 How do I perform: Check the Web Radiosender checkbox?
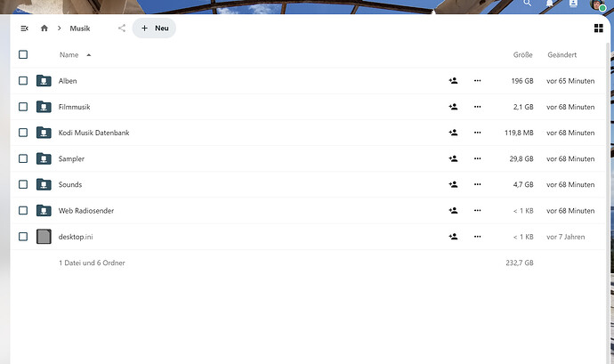coord(23,210)
